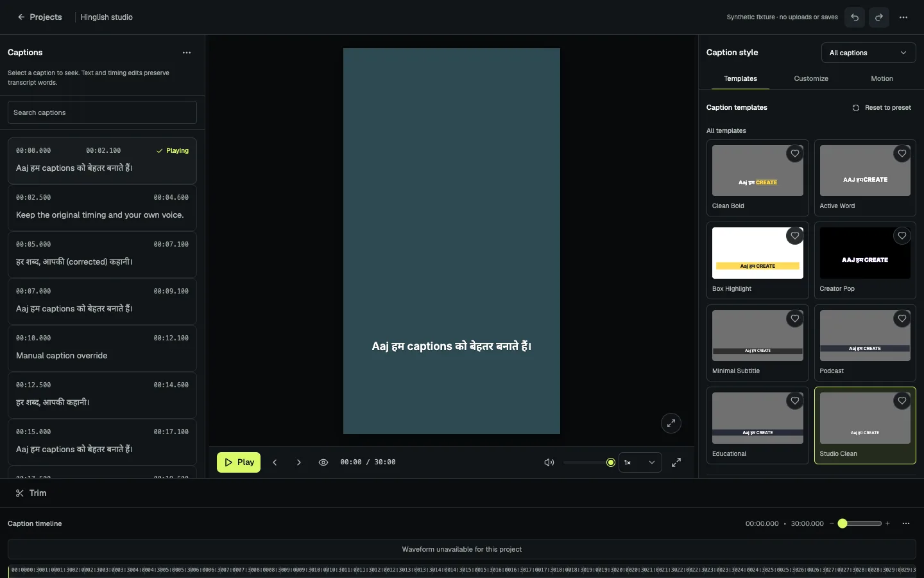Adjust the volume slider
Image resolution: width=924 pixels, height=578 pixels.
589,462
